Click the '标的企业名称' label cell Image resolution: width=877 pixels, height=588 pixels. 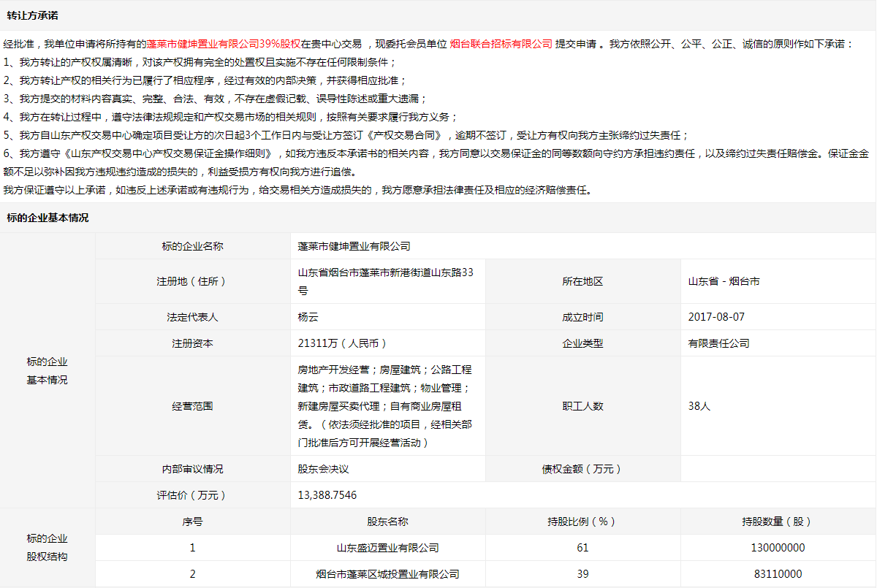tap(193, 246)
